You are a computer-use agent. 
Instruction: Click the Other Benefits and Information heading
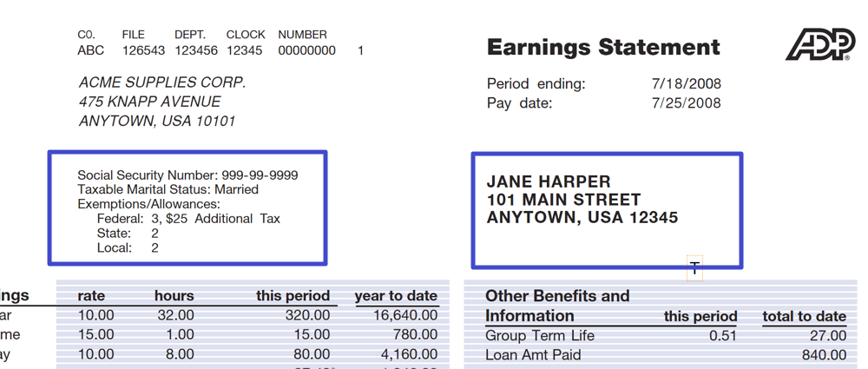[x=557, y=306]
